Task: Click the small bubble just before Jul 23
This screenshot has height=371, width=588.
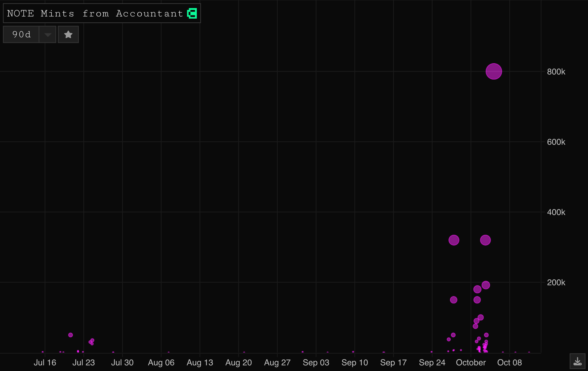Action: click(x=71, y=335)
